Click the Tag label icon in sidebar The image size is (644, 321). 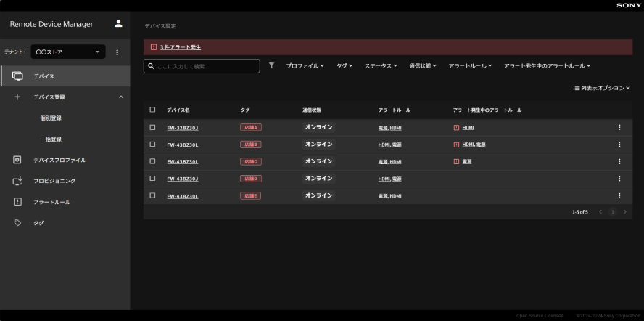(x=18, y=223)
